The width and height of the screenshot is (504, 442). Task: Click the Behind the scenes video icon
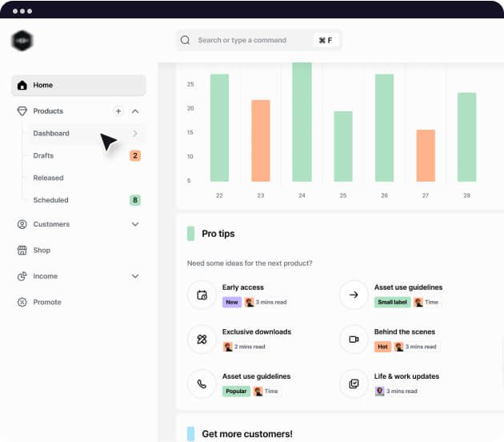[354, 339]
